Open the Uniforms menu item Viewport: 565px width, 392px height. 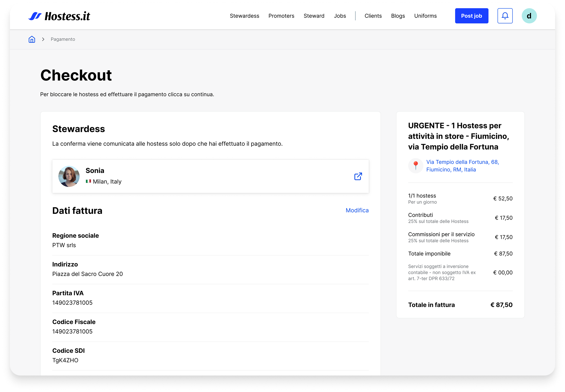coord(425,16)
